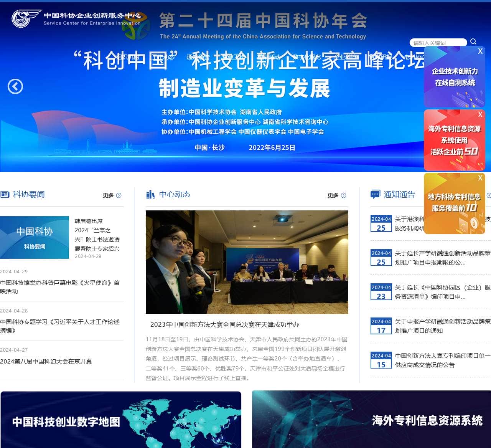Open 党建工作 in the navigation bar

(233, 57)
